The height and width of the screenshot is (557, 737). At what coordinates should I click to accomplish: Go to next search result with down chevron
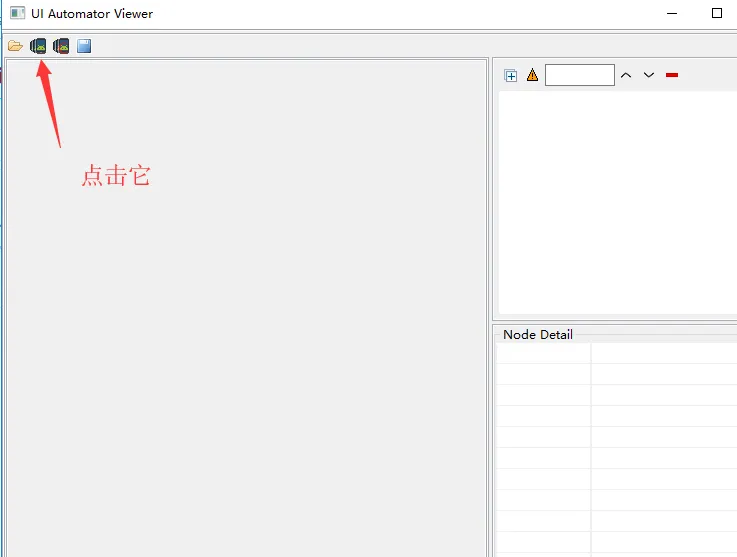tap(649, 75)
